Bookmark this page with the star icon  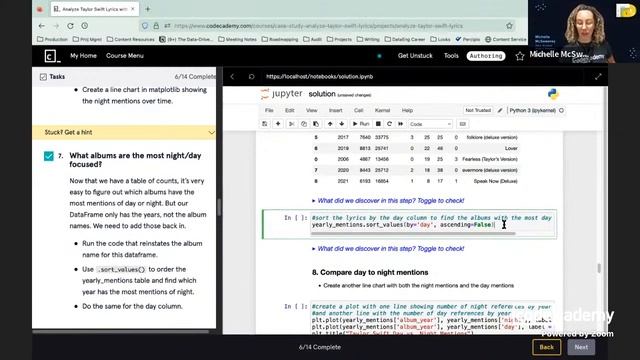point(509,26)
